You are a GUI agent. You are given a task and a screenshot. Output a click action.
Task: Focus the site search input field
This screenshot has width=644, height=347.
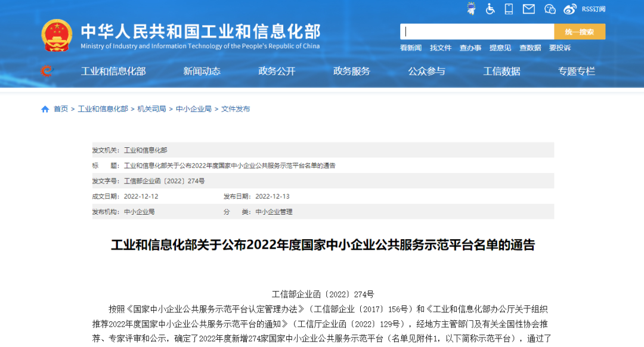[x=477, y=32]
